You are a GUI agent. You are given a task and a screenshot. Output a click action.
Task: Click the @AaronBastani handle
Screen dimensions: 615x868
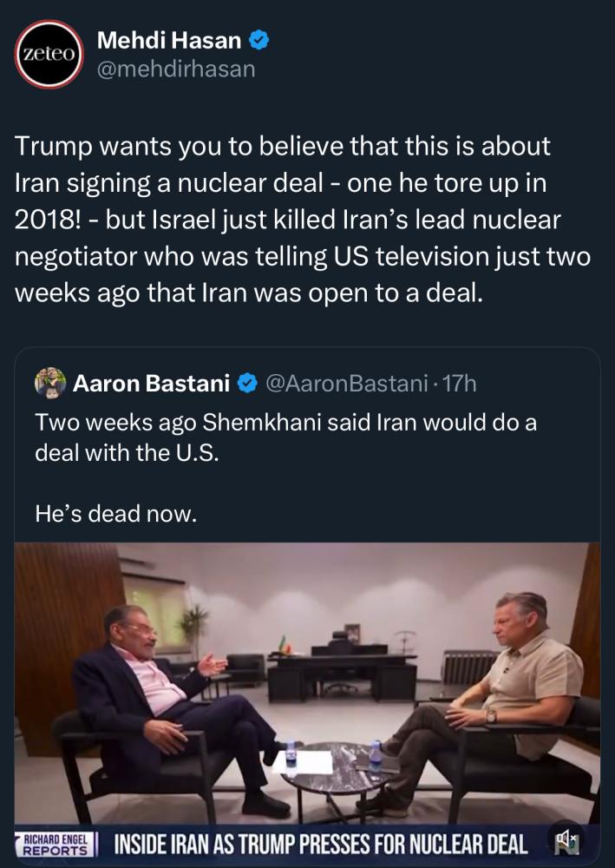(347, 383)
